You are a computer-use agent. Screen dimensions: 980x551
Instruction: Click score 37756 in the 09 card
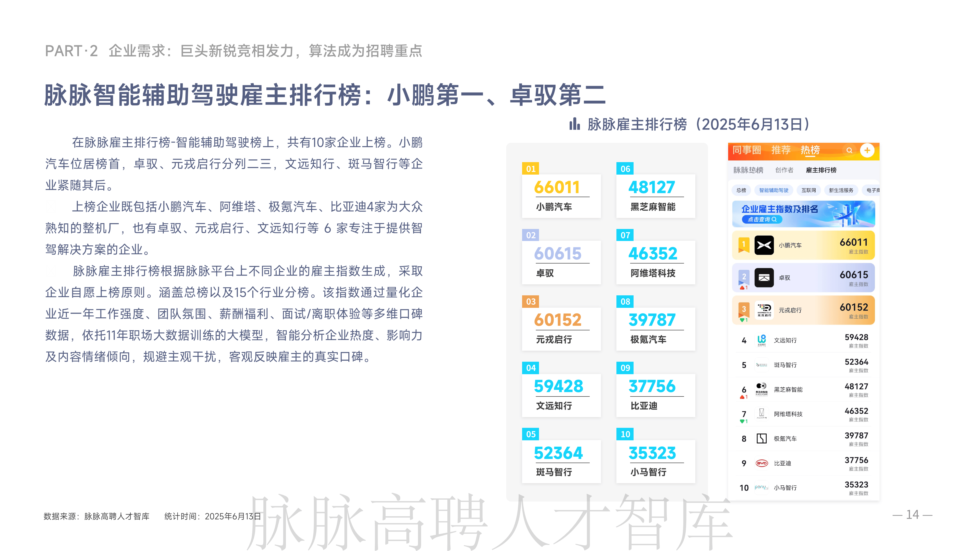tap(652, 386)
